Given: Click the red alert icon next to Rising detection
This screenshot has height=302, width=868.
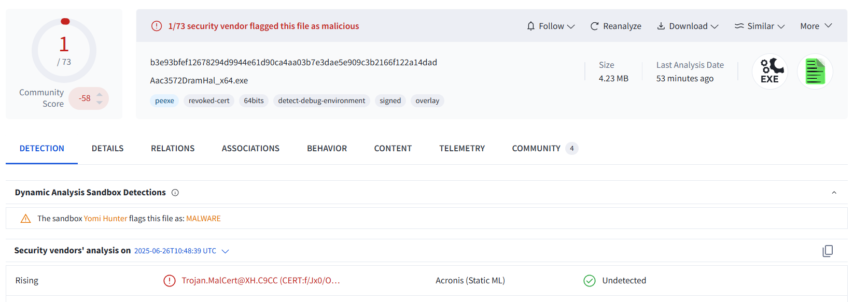Looking at the screenshot, I should [169, 281].
